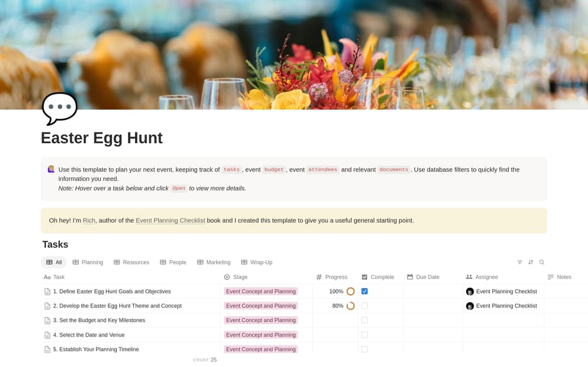Check Complete for task 3 Set the Budget
The width and height of the screenshot is (588, 367).
click(364, 320)
